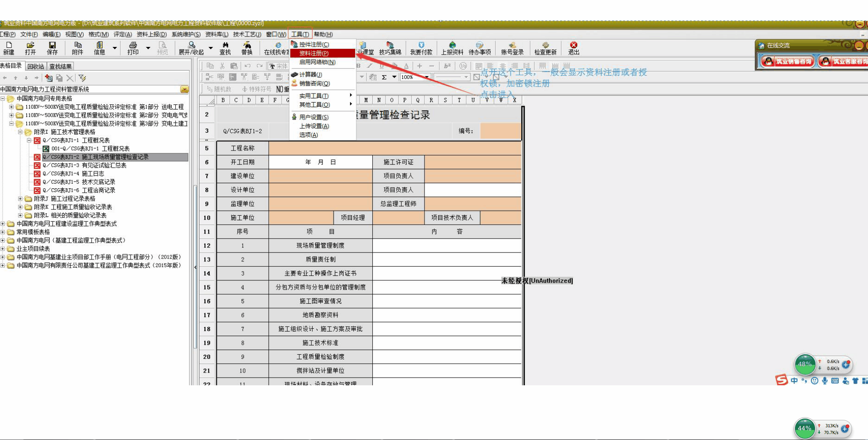The height and width of the screenshot is (440, 868).
Task: Open 账号登录 account login
Action: point(512,48)
